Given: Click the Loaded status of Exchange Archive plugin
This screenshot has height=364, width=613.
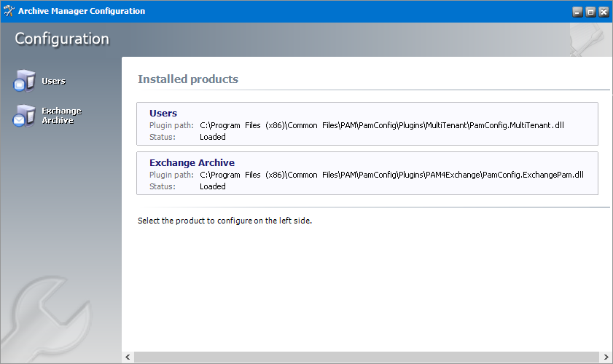Looking at the screenshot, I should pos(212,186).
